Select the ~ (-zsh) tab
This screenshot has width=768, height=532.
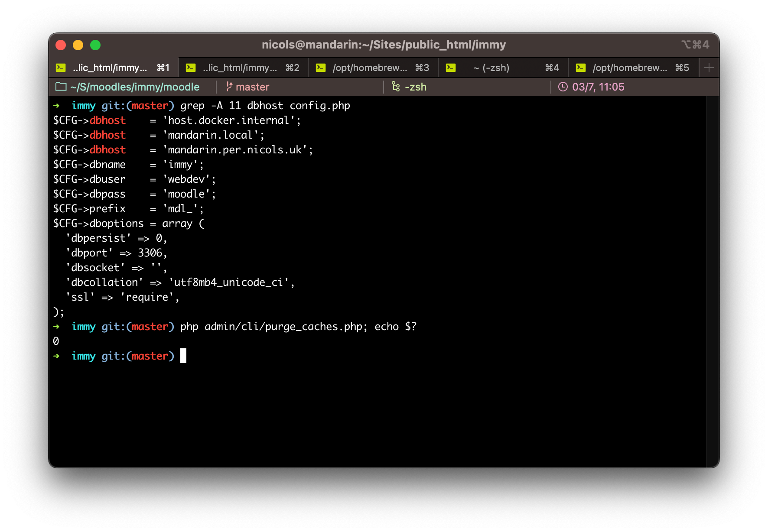[x=503, y=68]
